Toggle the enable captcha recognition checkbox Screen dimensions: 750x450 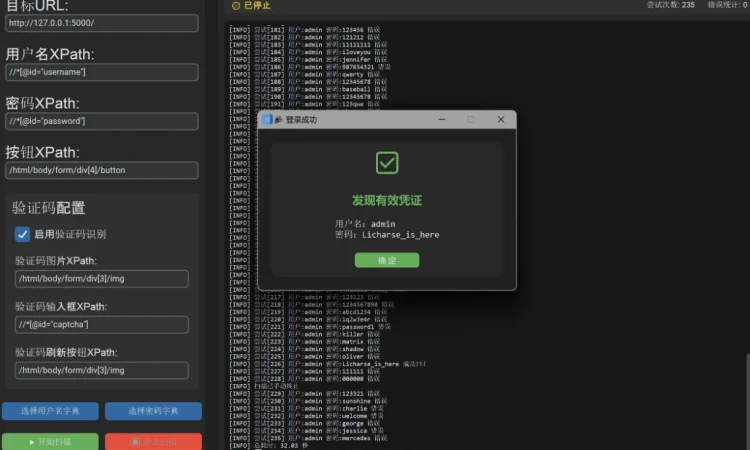tap(22, 234)
